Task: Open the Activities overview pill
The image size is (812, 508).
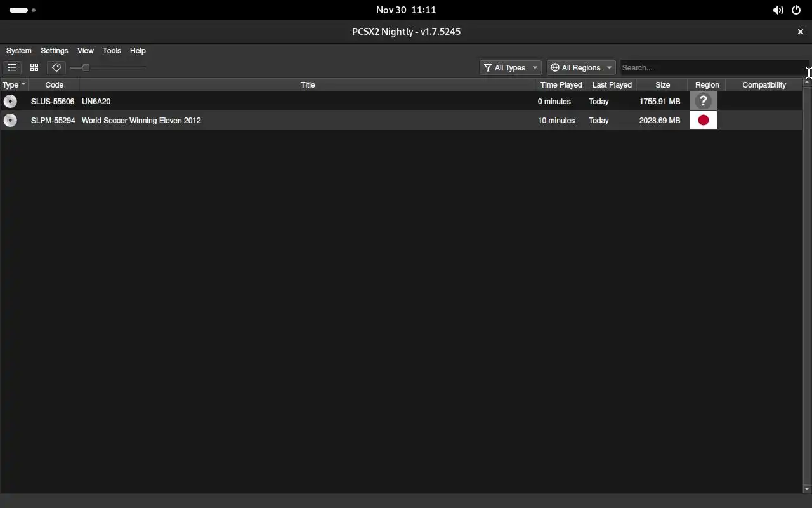Action: [22, 10]
